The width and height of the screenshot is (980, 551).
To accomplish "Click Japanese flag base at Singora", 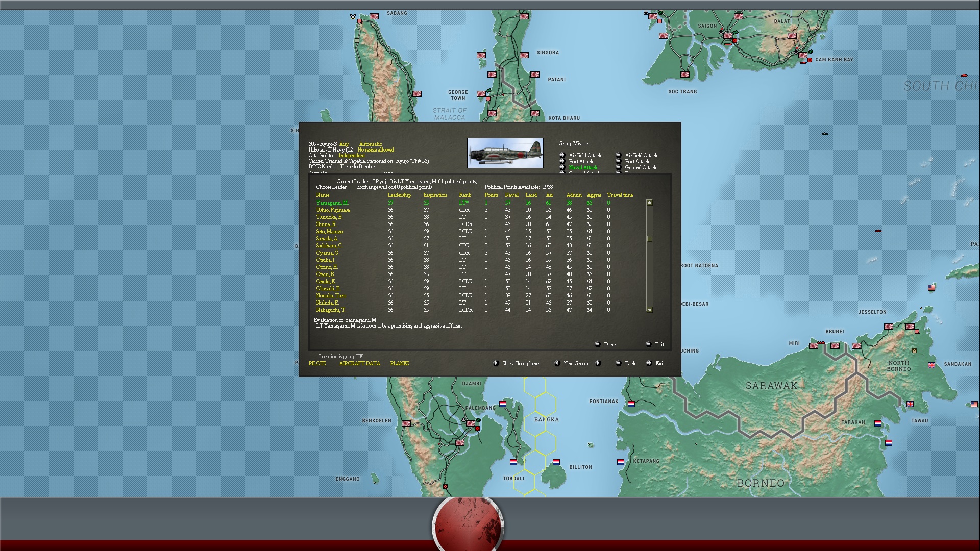I will pyautogui.click(x=524, y=55).
